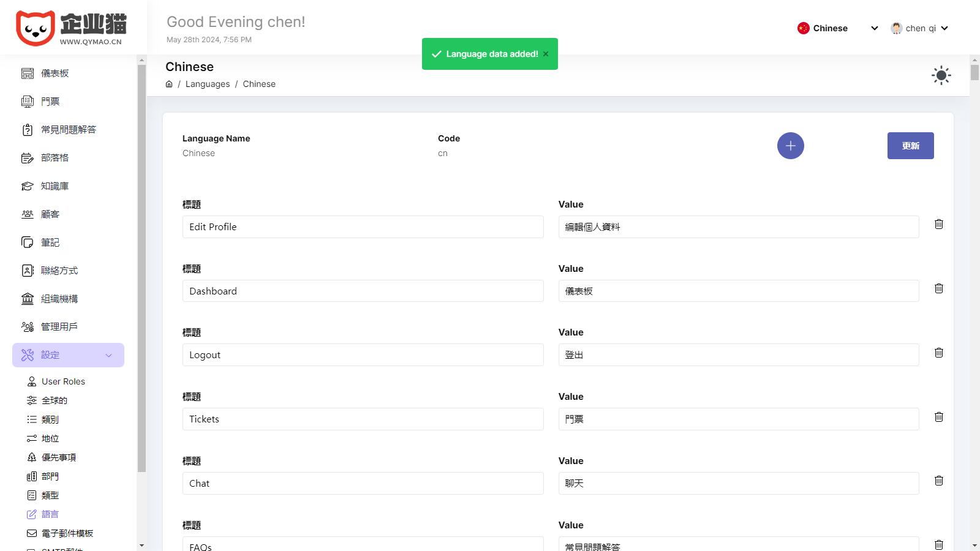Click trash icon beside Chat row
Image resolution: width=980 pixels, height=551 pixels.
[x=938, y=481]
